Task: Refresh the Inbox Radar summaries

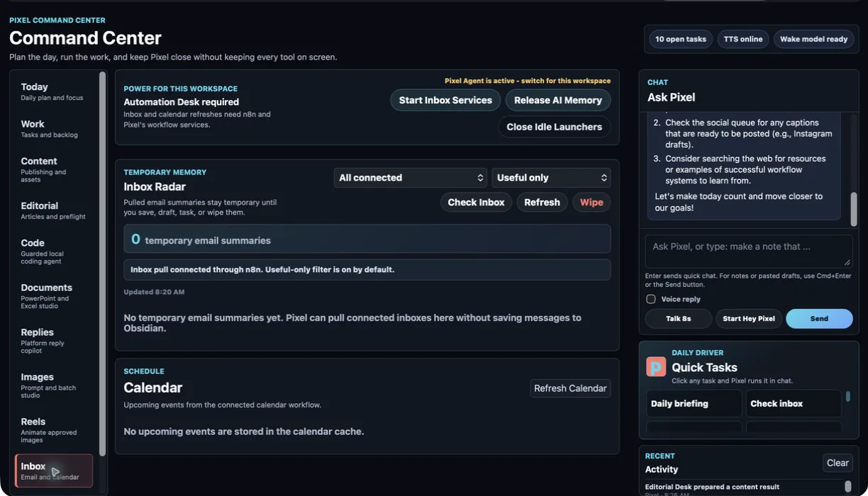Action: tap(542, 202)
